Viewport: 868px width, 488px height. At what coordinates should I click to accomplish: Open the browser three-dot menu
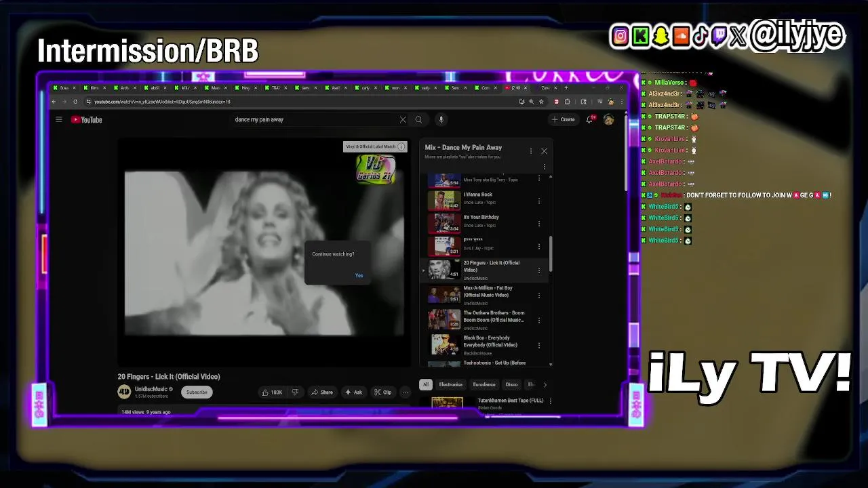click(621, 102)
